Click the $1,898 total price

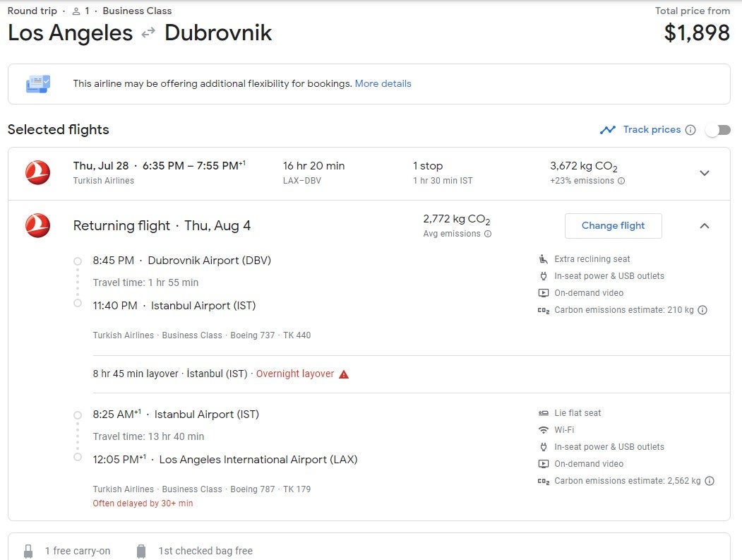coord(697,32)
